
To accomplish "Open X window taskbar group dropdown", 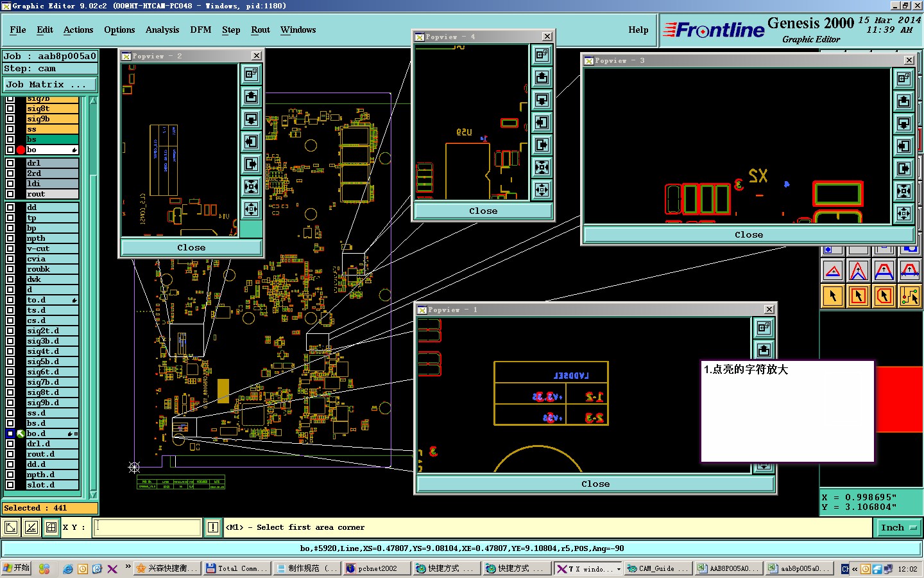I will tap(619, 568).
